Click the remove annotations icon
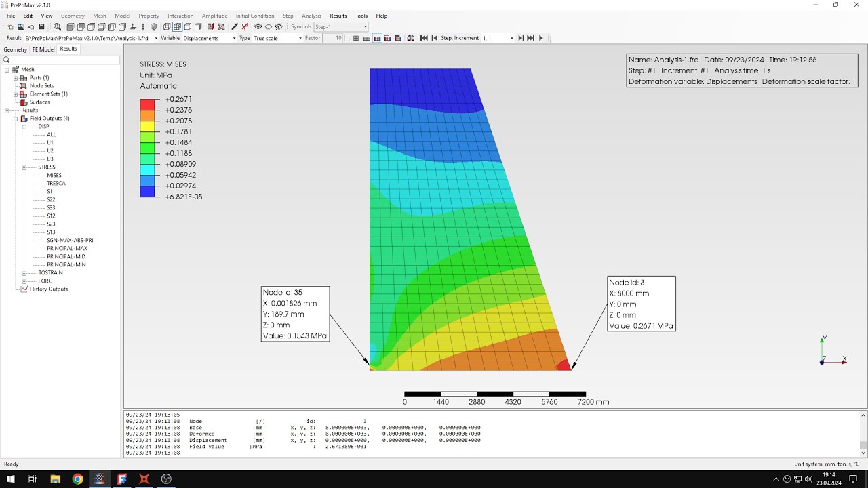Viewport: 868px width, 488px height. (x=245, y=26)
